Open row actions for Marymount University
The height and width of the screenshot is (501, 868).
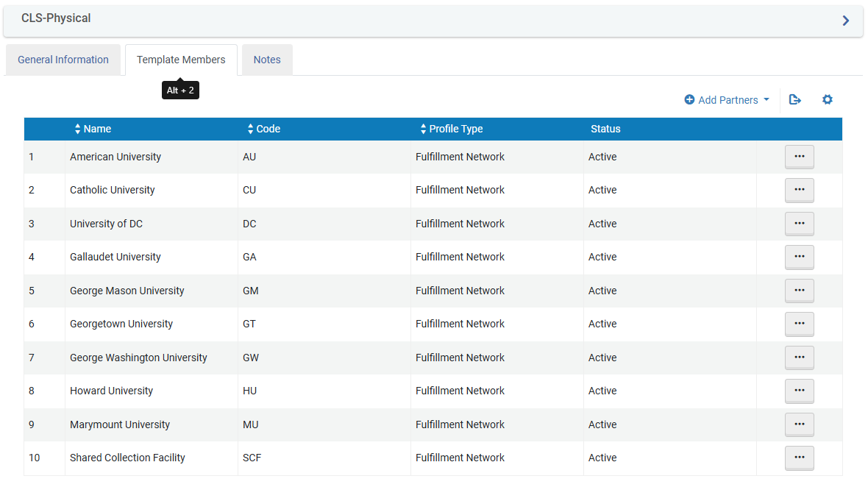pos(799,424)
